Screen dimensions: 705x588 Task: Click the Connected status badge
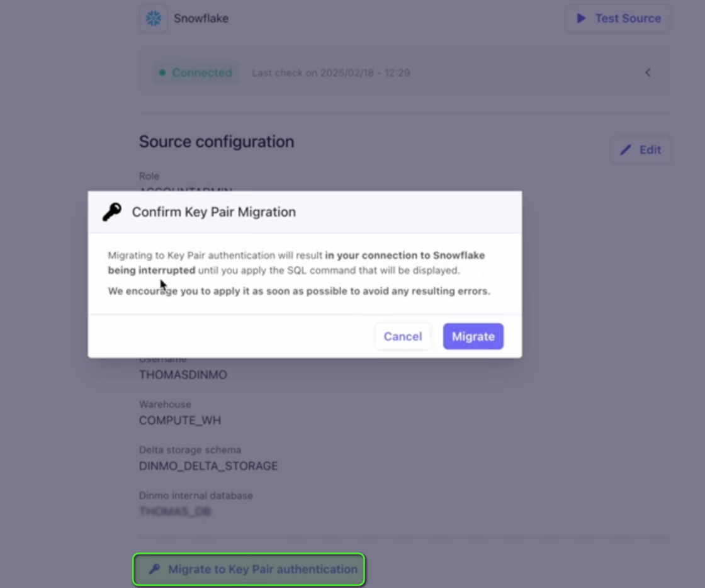point(195,72)
